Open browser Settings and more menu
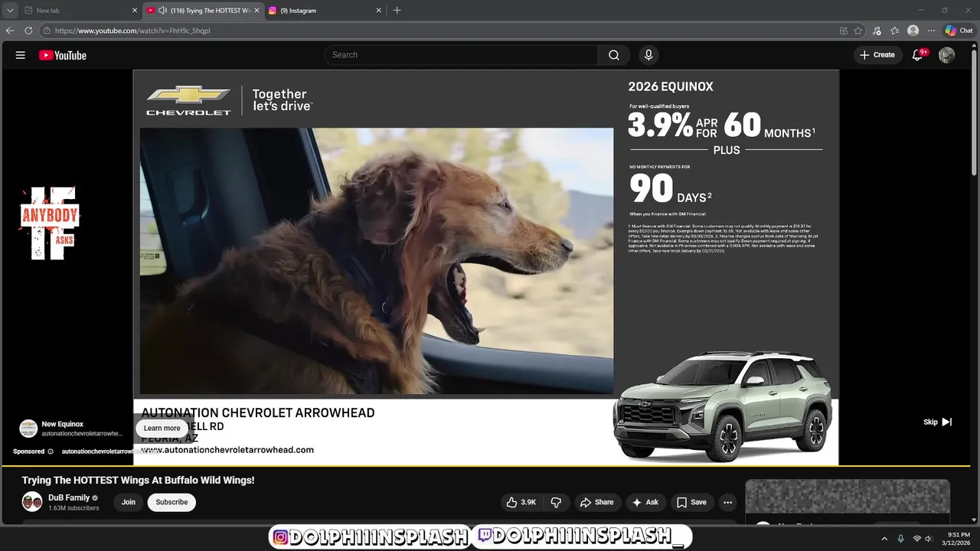 click(931, 31)
